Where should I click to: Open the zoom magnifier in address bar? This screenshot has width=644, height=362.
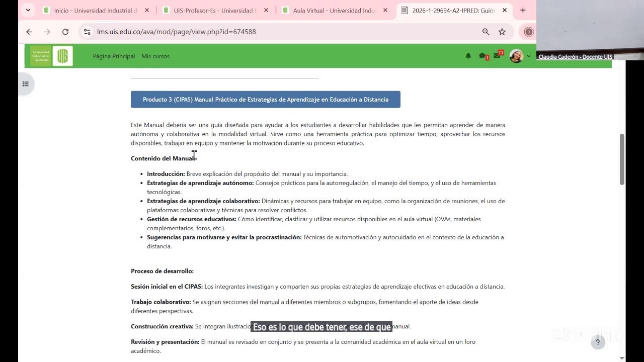[x=486, y=32]
